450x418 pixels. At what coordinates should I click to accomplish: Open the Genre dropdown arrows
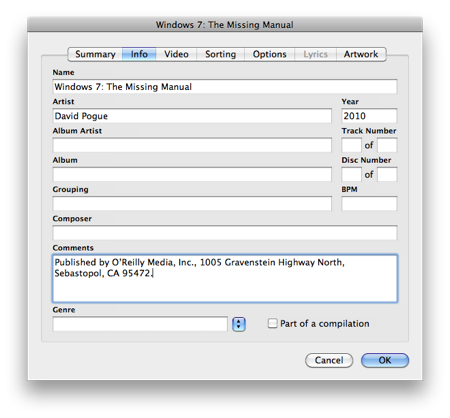tap(239, 324)
